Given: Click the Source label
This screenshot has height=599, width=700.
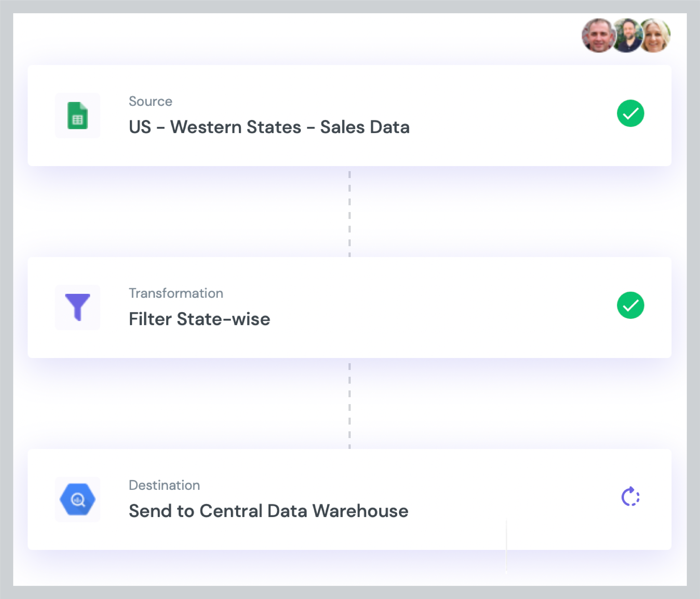Looking at the screenshot, I should pyautogui.click(x=150, y=101).
